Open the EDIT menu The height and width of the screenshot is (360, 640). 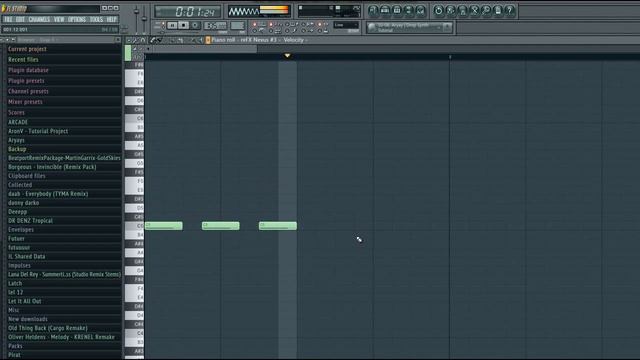click(20, 19)
